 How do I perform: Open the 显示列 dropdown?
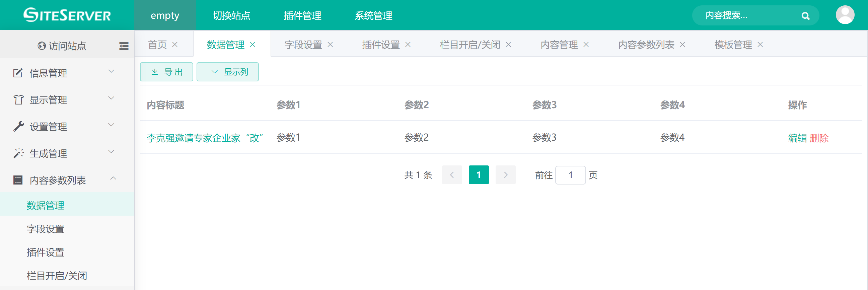point(228,72)
